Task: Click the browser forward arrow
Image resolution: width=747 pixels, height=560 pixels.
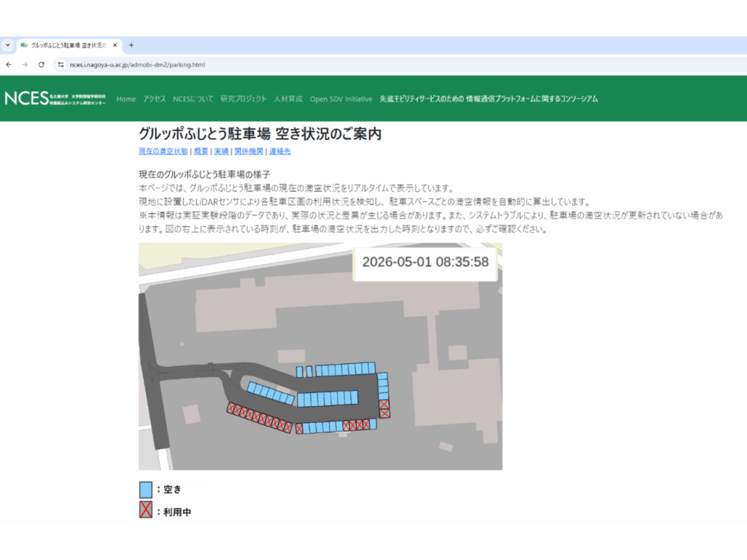Action: 25,64
